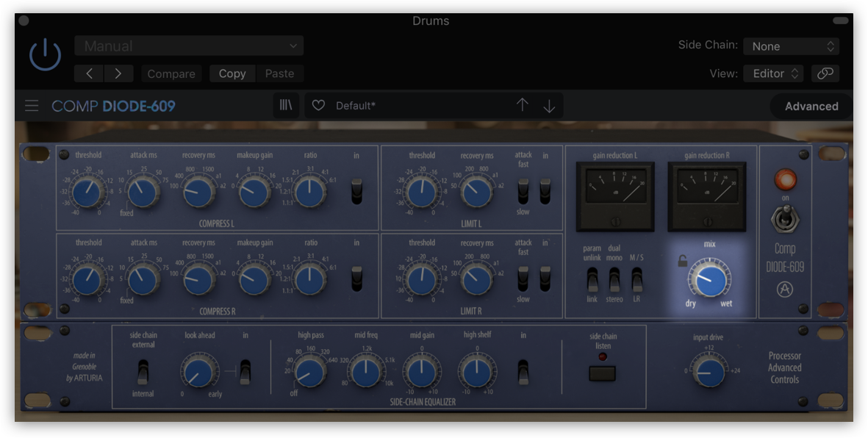Image resolution: width=868 pixels, height=438 pixels.
Task: Open the Manual preset dropdown
Action: pos(188,46)
